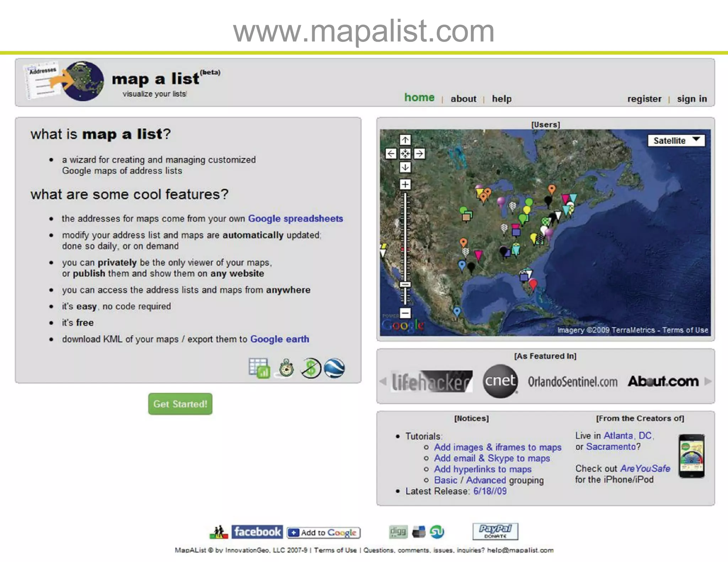Click the red marker in Florida

point(533,284)
